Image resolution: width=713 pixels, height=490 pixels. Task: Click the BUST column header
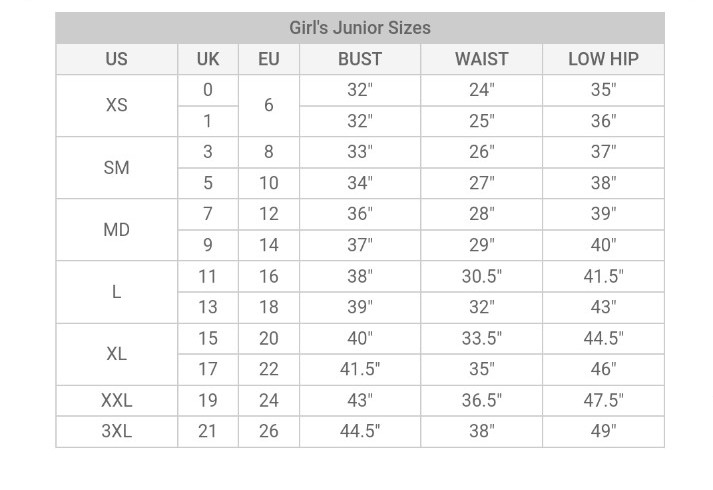[360, 59]
